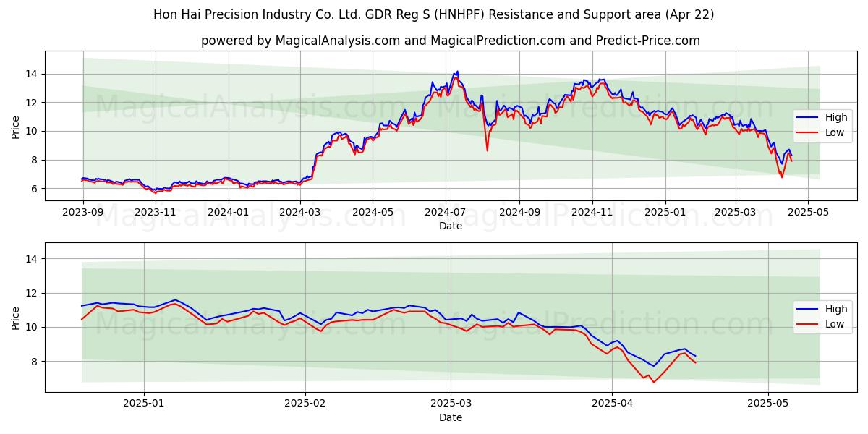Click 'High' in the upper chart legend
Viewport: 868px width, 434px height.
(835, 117)
